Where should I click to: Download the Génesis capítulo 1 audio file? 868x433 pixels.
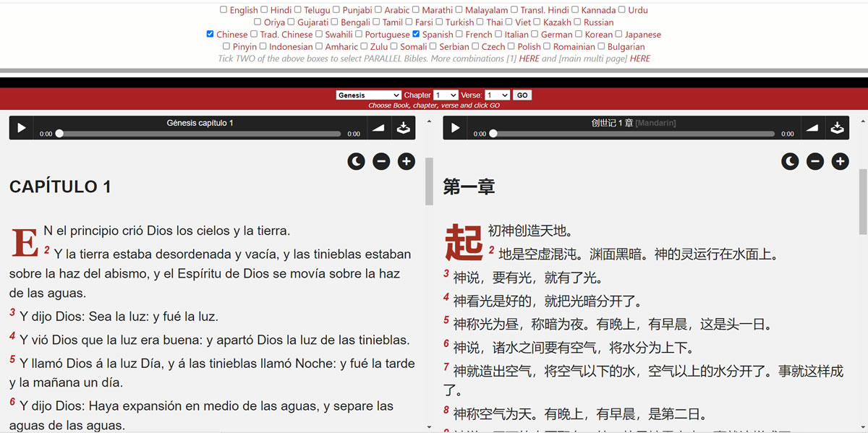pyautogui.click(x=403, y=128)
